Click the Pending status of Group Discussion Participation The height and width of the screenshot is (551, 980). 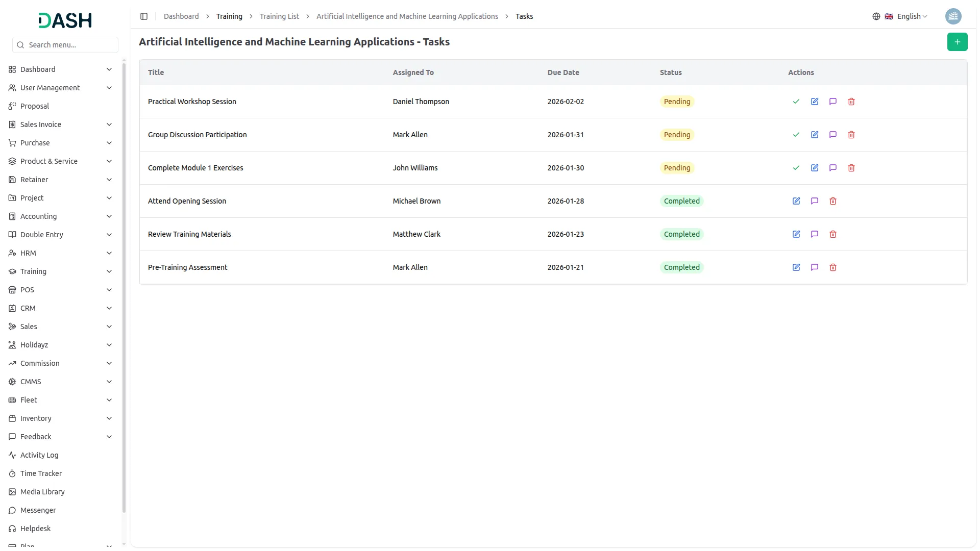pos(677,135)
